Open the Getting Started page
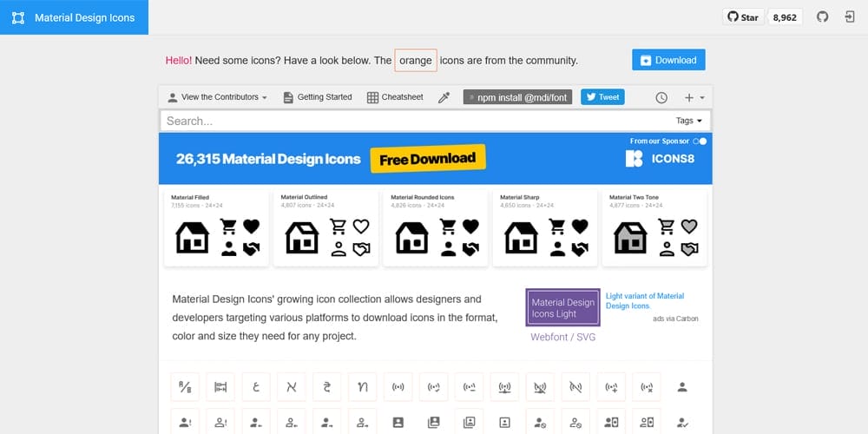Viewport: 868px width, 434px height. tap(317, 97)
